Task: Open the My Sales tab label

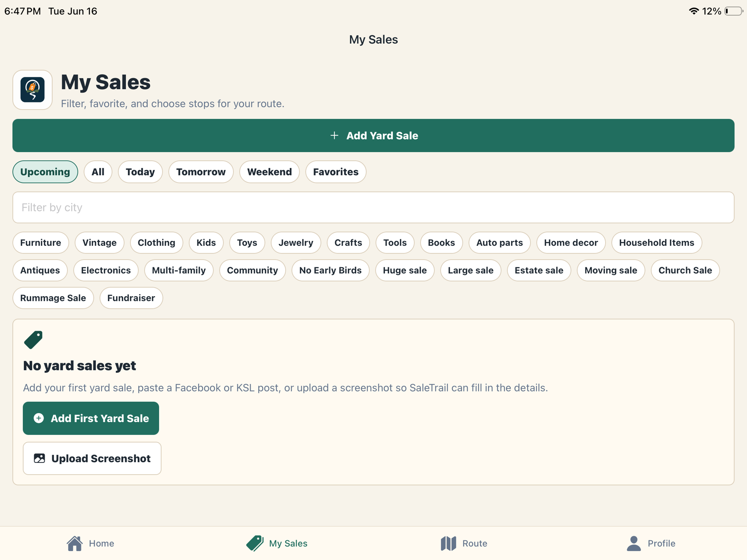Action: pyautogui.click(x=288, y=543)
